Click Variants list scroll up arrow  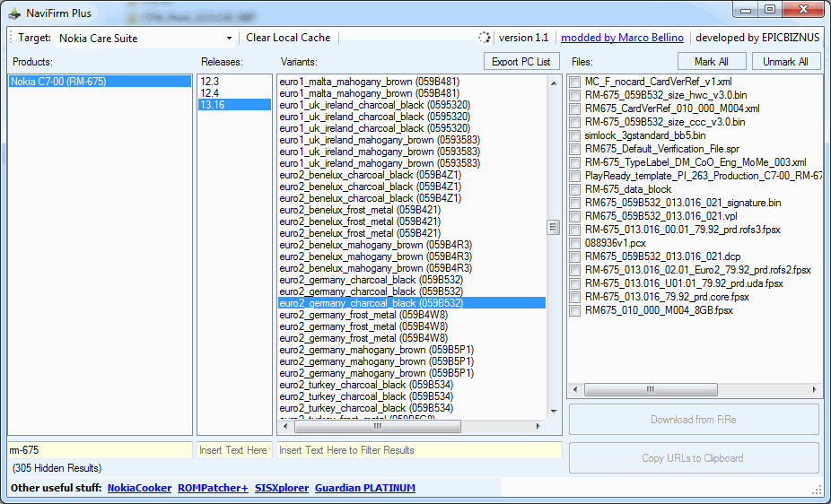click(x=554, y=83)
